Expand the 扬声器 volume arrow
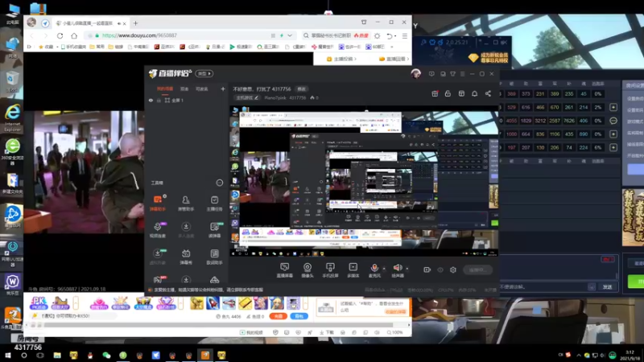Screen dimensions: 644x362 click(x=407, y=269)
